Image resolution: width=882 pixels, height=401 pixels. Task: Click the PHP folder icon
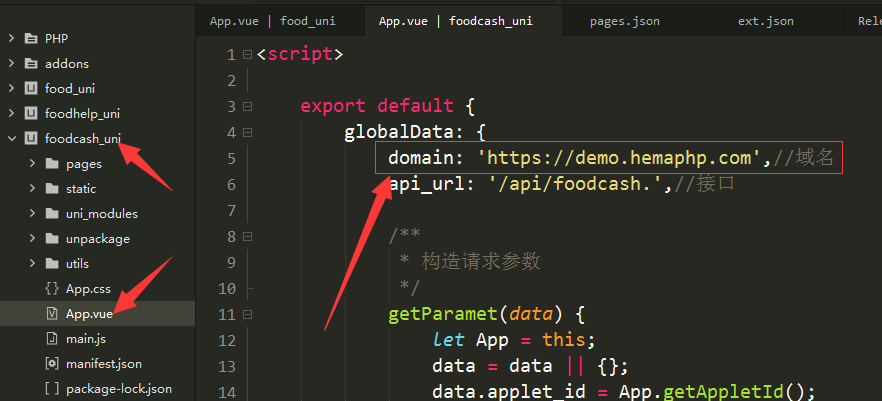(x=30, y=39)
